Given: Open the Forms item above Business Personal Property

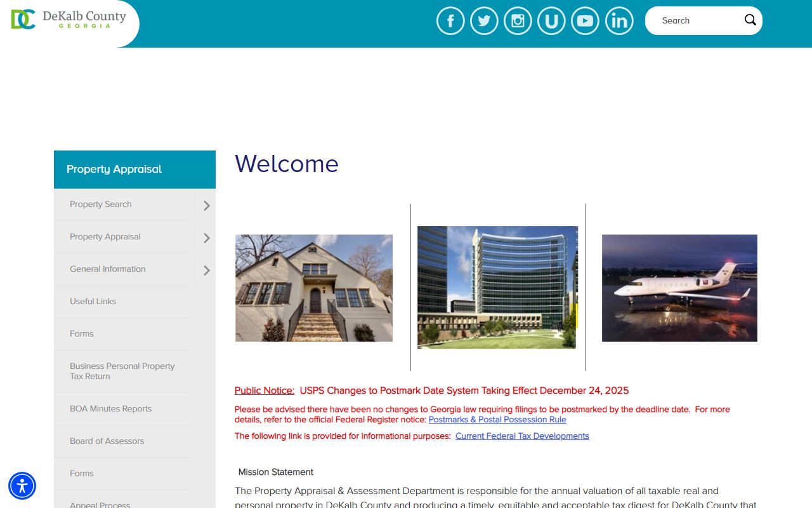Looking at the screenshot, I should [x=82, y=334].
